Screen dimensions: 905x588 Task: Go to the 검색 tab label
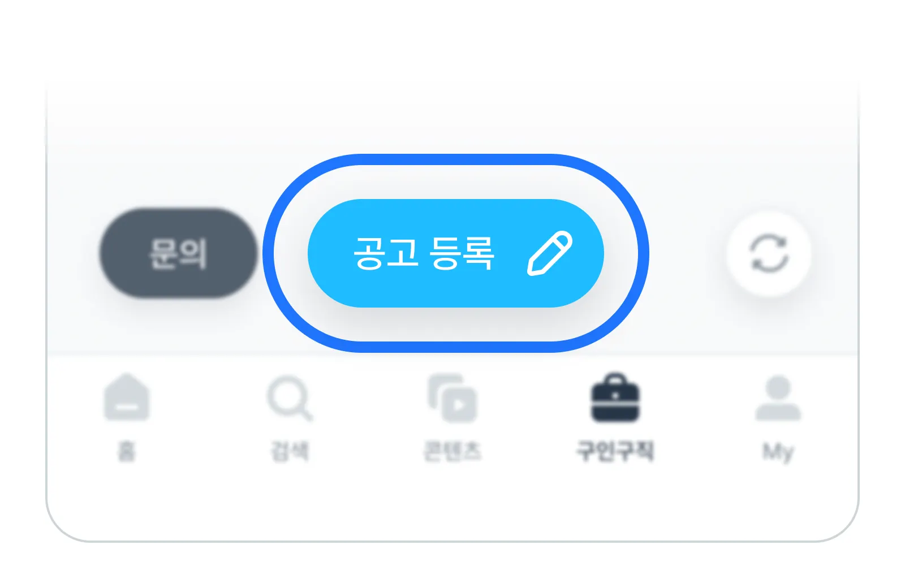(x=290, y=451)
